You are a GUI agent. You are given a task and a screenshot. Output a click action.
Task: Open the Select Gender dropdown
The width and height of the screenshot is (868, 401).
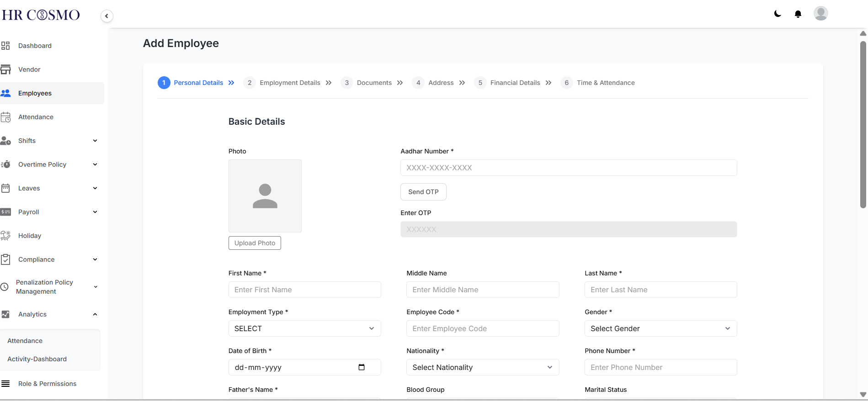660,328
